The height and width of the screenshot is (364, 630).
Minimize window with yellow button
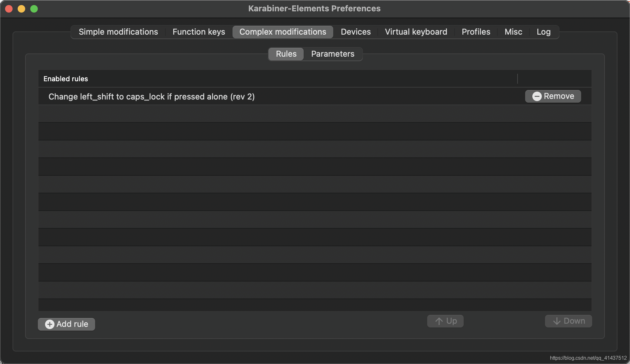click(21, 9)
